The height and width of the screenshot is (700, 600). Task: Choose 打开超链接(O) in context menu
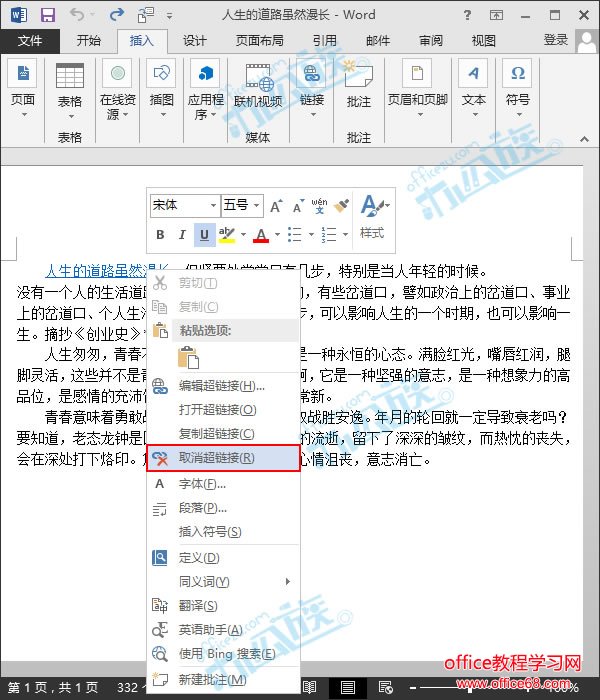(x=223, y=410)
